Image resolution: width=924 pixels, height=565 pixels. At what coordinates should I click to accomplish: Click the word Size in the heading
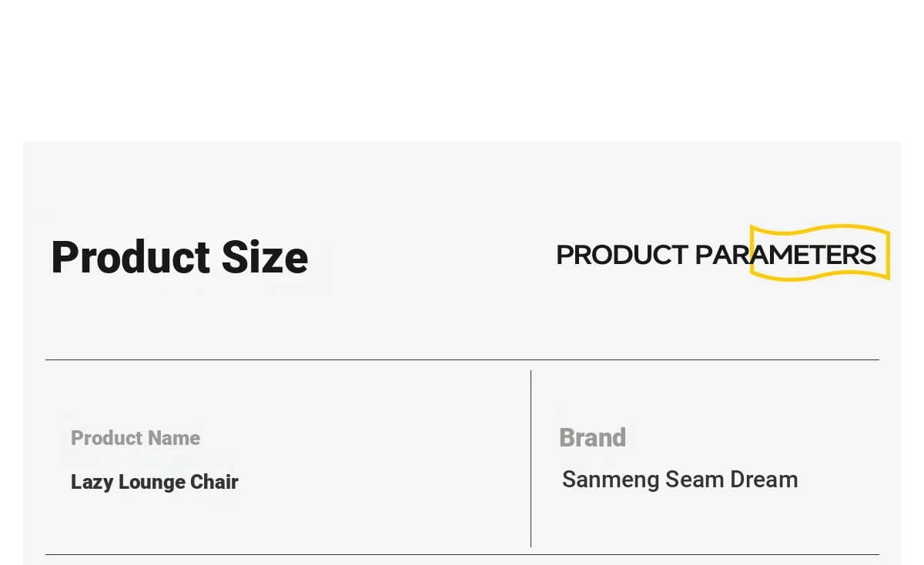265,257
